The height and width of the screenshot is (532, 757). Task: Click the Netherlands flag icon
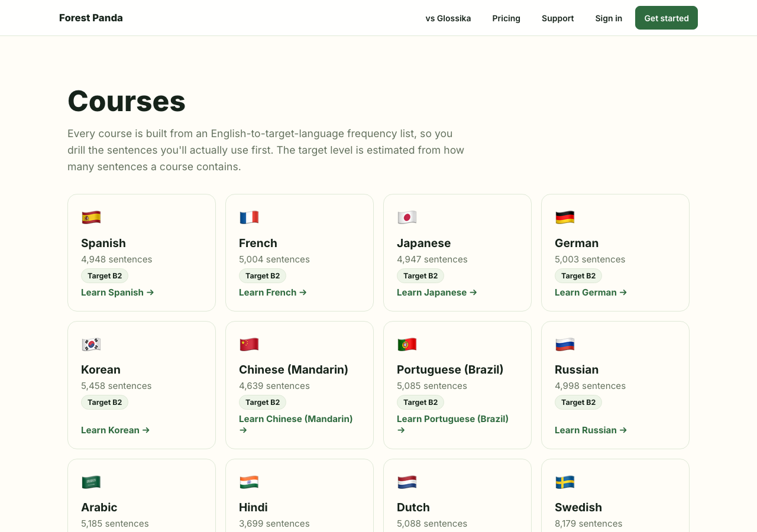[407, 482]
